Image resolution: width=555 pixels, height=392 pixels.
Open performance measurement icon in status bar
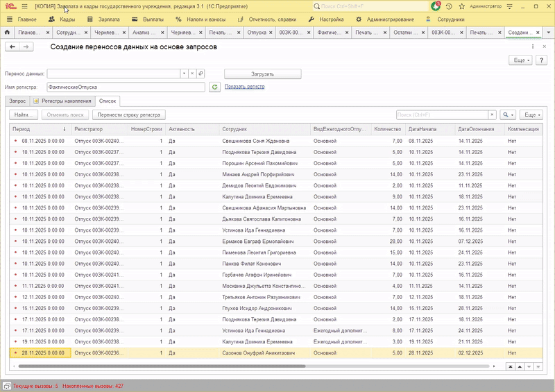(x=7, y=386)
